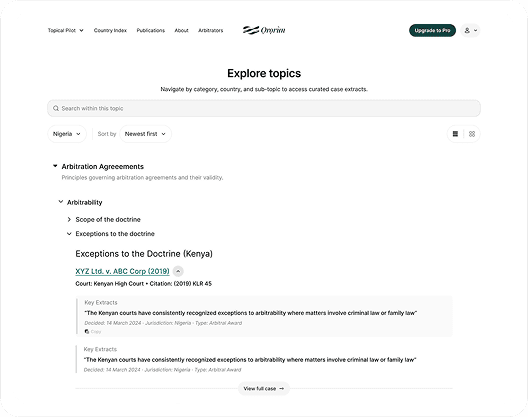Click the Upgrade to Pro button
Viewport: 528px width, 417px height.
[432, 30]
